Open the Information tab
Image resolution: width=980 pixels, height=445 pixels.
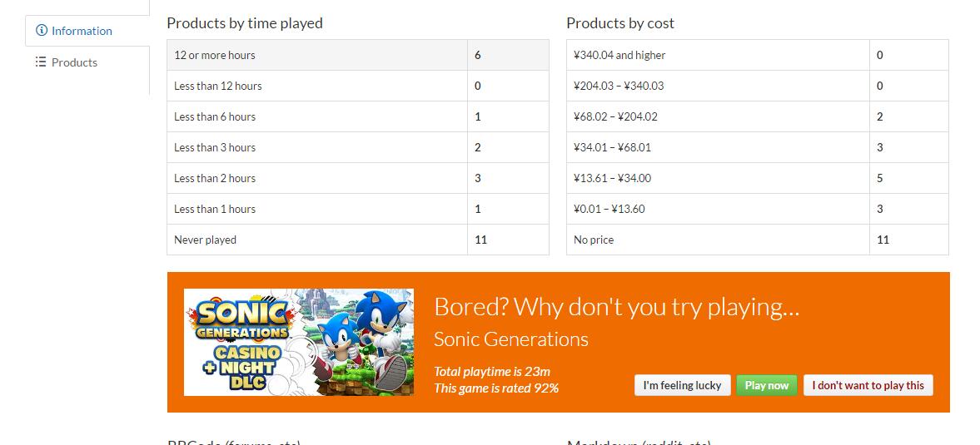(x=82, y=31)
